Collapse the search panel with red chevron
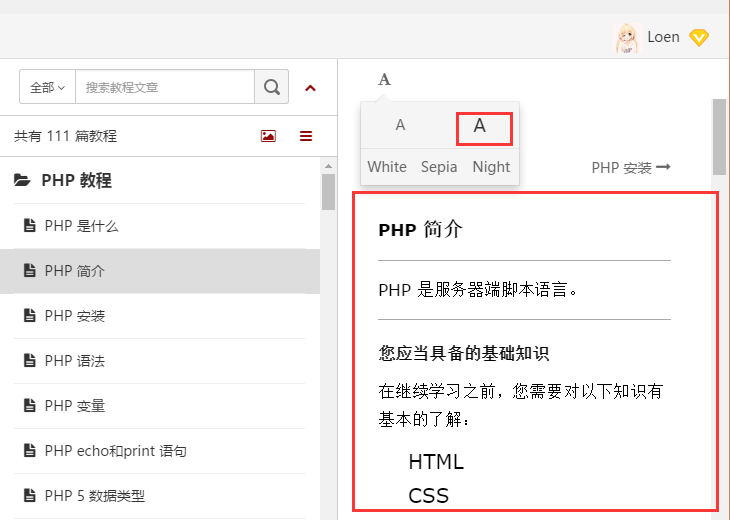Screen dimensions: 730x520 (310, 88)
